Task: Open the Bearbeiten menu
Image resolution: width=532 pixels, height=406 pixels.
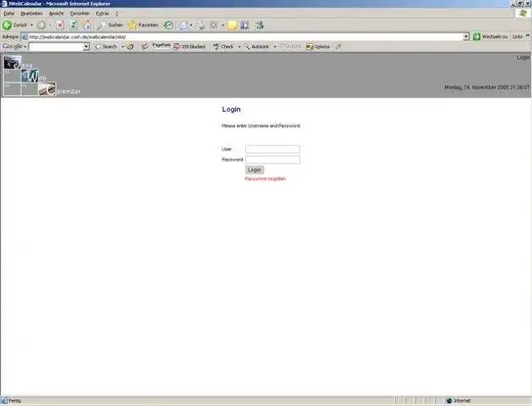Action: (31, 14)
